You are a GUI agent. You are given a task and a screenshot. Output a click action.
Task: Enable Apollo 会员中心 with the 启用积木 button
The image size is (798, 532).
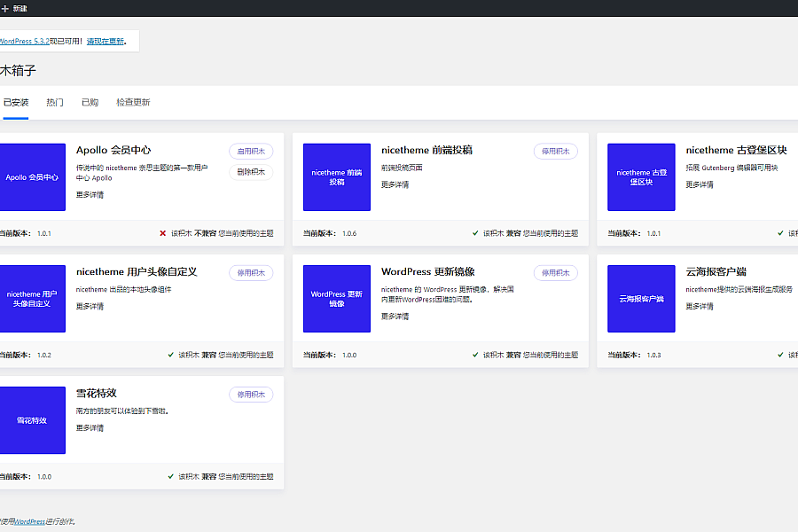(251, 152)
